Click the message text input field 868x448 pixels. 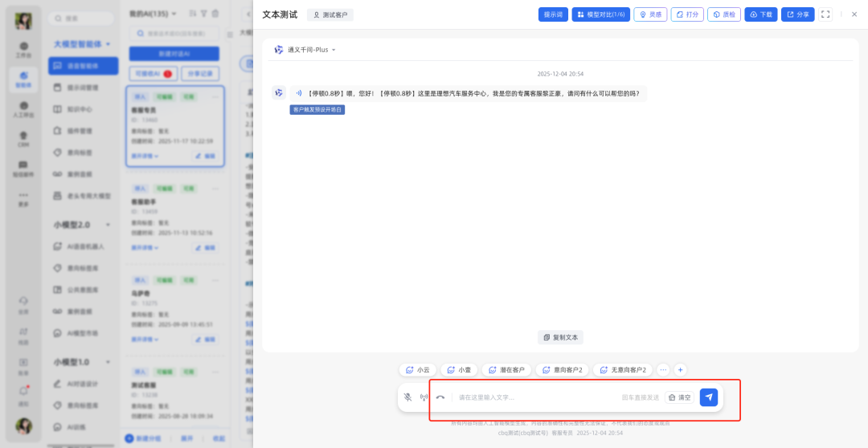click(530, 397)
